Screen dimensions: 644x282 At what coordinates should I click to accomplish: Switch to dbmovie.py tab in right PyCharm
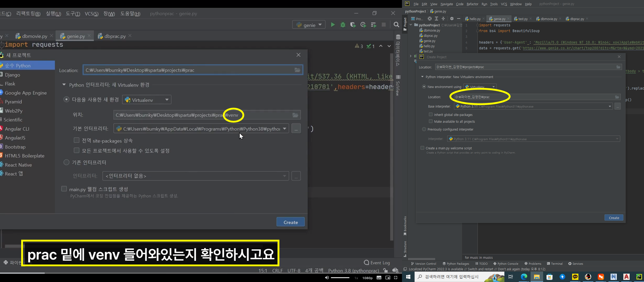click(x=548, y=19)
